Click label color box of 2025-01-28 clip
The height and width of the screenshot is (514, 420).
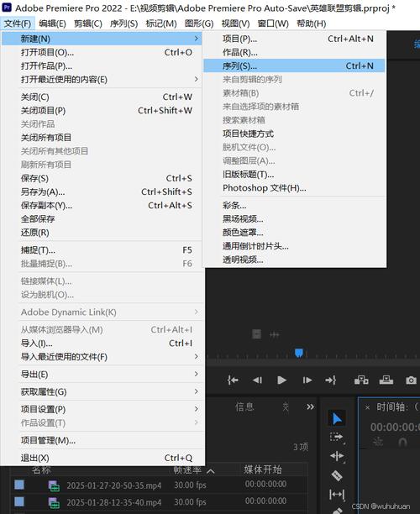point(19,501)
